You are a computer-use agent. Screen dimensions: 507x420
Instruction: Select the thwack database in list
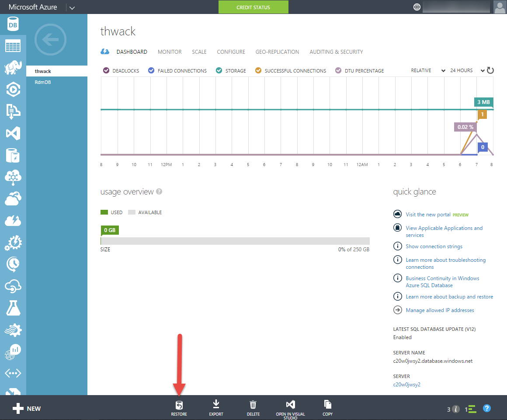pos(57,71)
